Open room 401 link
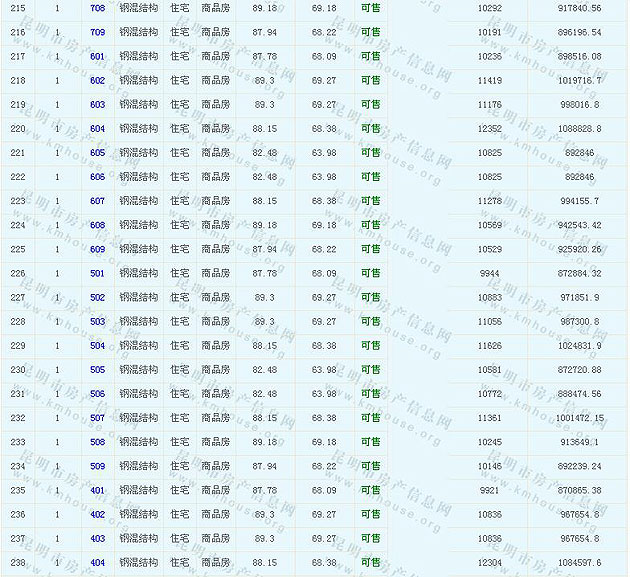Screen dimensions: 630x577 [97, 490]
